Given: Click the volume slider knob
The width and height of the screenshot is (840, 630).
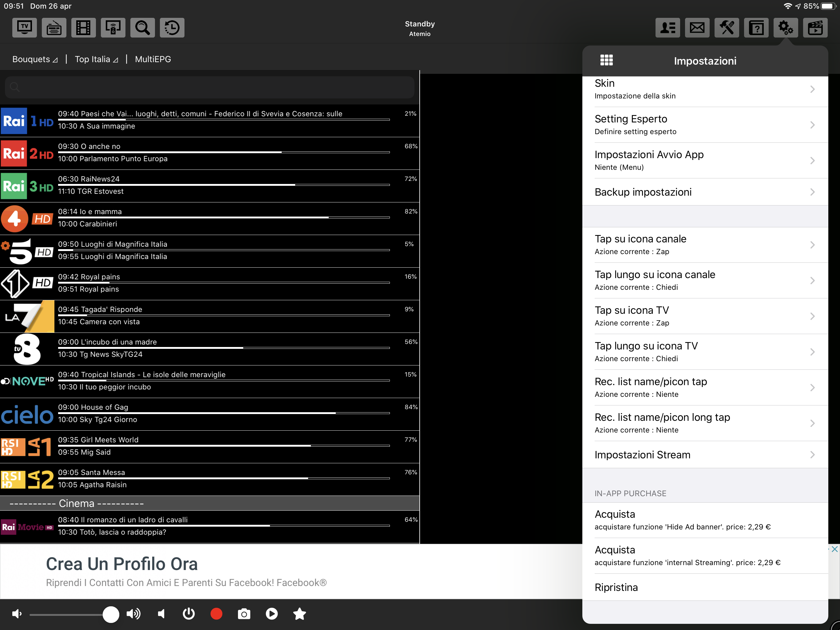Looking at the screenshot, I should click(x=111, y=614).
